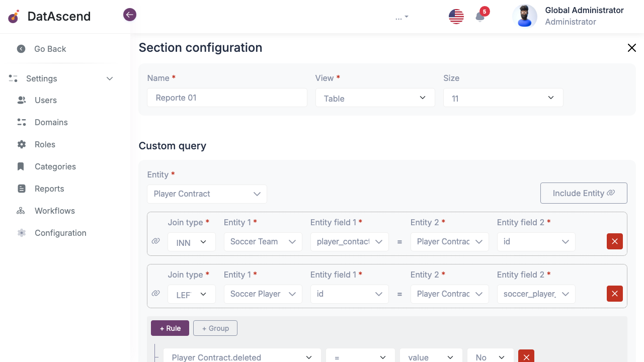Click the red notification count badge
The image size is (644, 362).
[x=485, y=12]
